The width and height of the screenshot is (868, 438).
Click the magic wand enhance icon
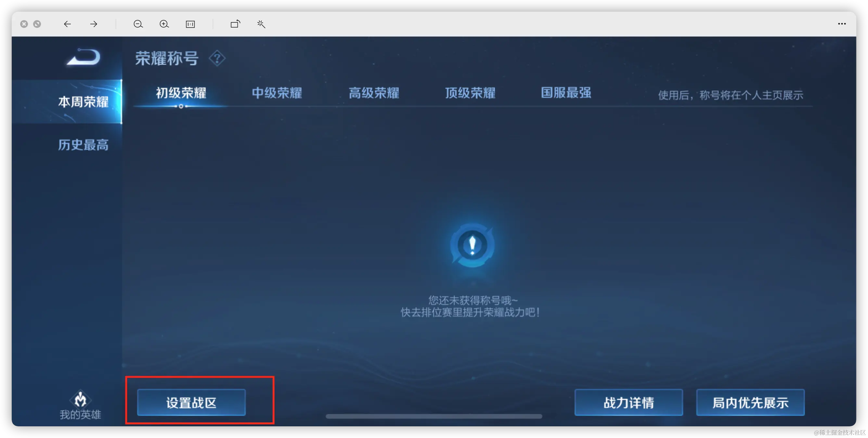261,24
